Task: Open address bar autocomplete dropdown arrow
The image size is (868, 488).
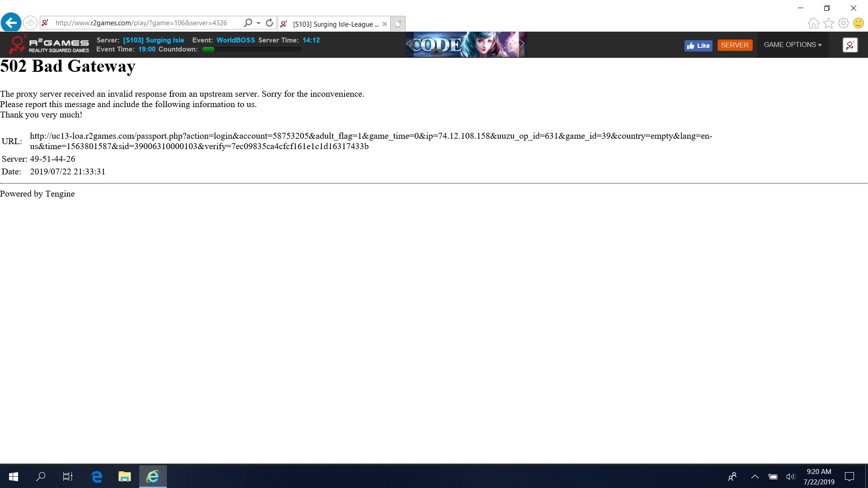Action: [259, 23]
